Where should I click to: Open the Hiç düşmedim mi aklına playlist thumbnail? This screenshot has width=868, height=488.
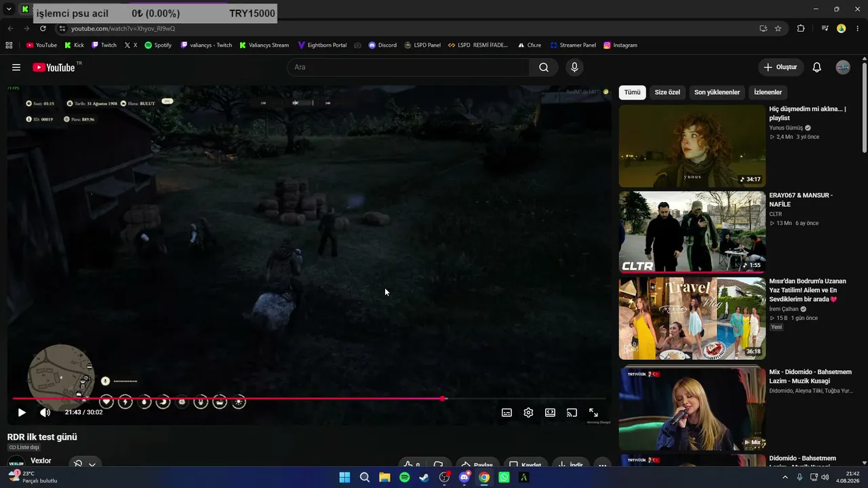coord(692,146)
